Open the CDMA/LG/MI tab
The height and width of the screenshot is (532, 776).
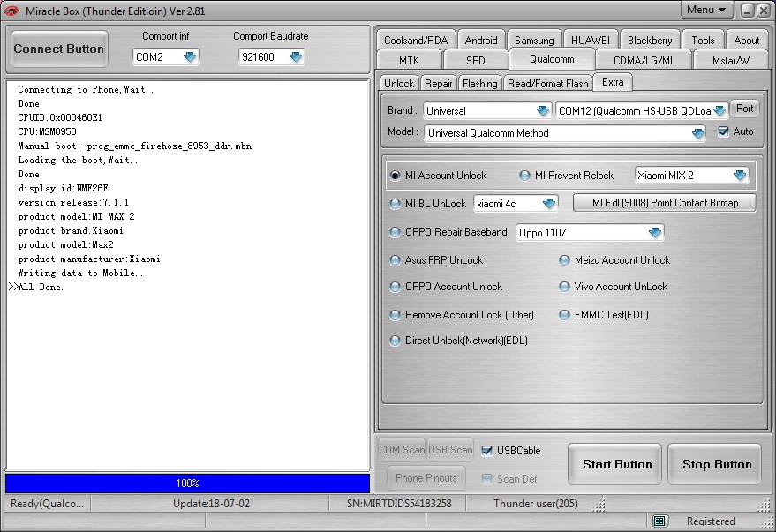tap(643, 60)
